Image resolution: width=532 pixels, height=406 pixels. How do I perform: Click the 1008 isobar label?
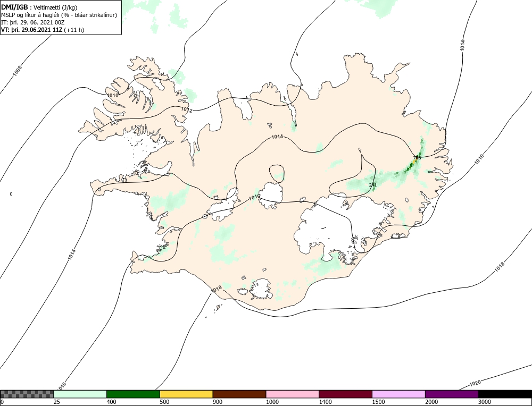18,70
